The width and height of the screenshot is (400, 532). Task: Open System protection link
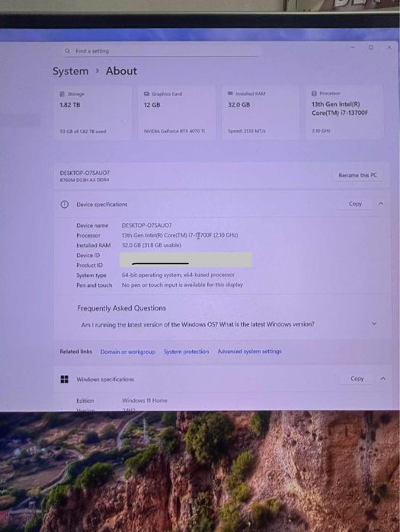coord(187,352)
